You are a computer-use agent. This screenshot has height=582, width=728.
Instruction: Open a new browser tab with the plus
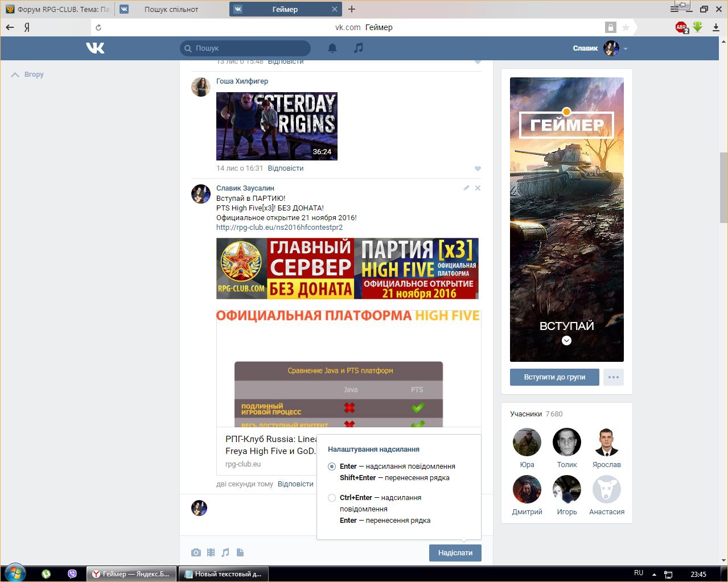click(x=352, y=9)
